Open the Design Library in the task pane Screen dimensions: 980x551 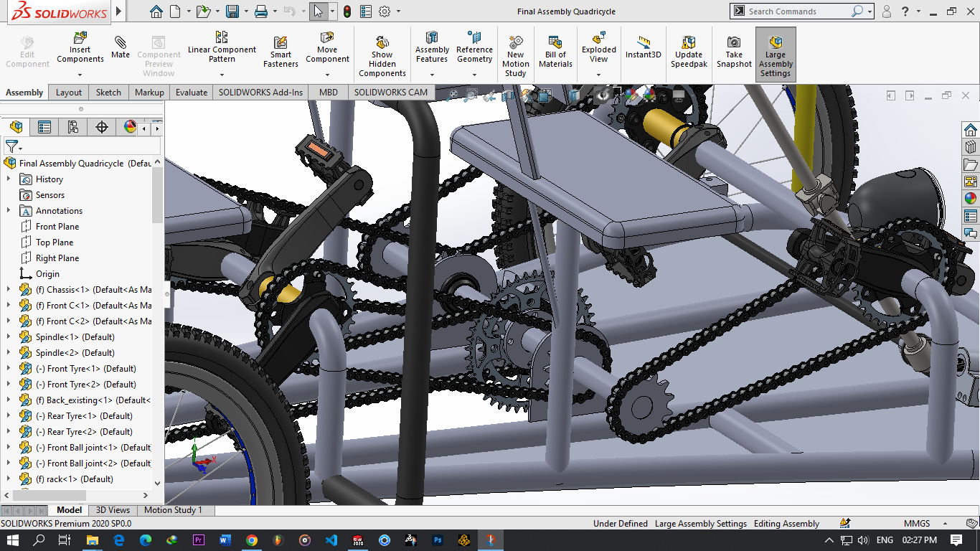tap(971, 146)
